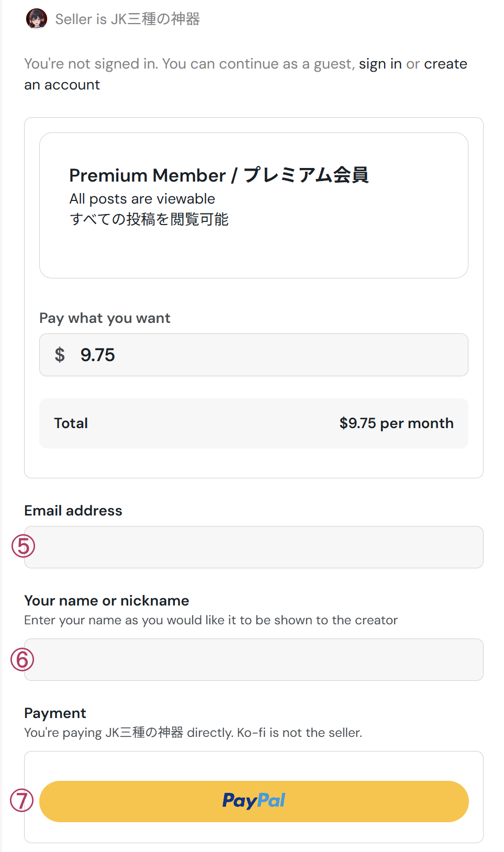Image resolution: width=504 pixels, height=852 pixels.
Task: Click the PayPal payment button
Action: (254, 801)
